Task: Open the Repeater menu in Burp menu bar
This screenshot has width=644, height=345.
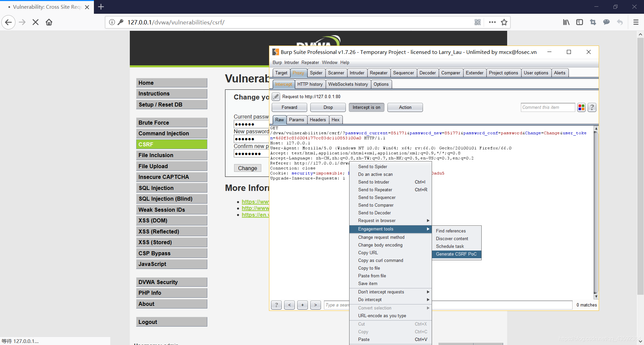Action: pos(310,63)
